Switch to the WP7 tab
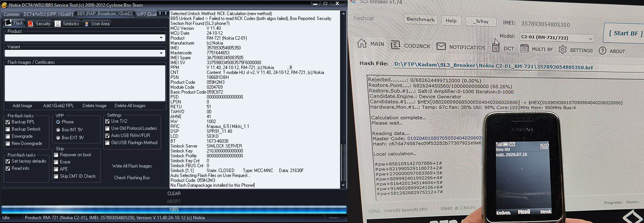644x223 pixels. [x=146, y=14]
